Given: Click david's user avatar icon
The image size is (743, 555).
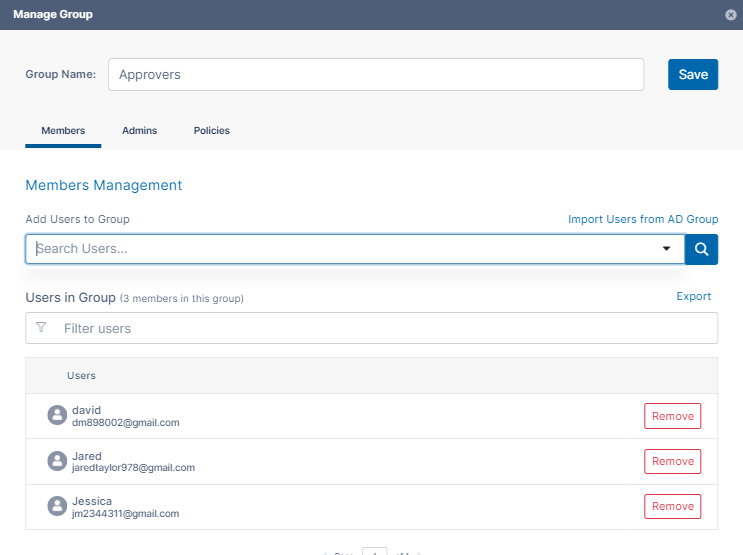Looking at the screenshot, I should click(x=57, y=416).
